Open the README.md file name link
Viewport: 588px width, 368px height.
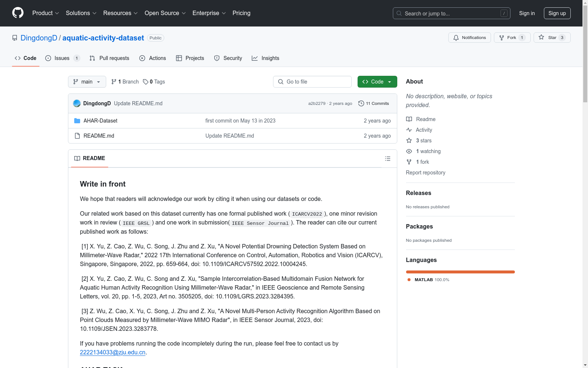99,136
